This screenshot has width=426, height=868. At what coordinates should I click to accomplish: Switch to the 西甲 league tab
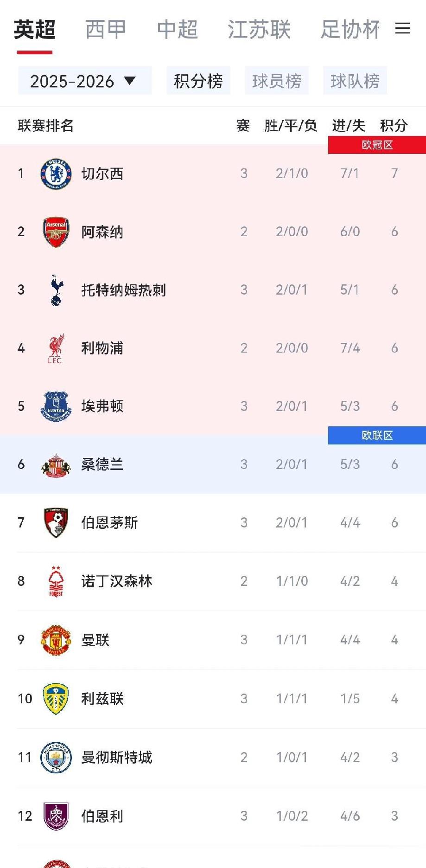click(x=106, y=30)
